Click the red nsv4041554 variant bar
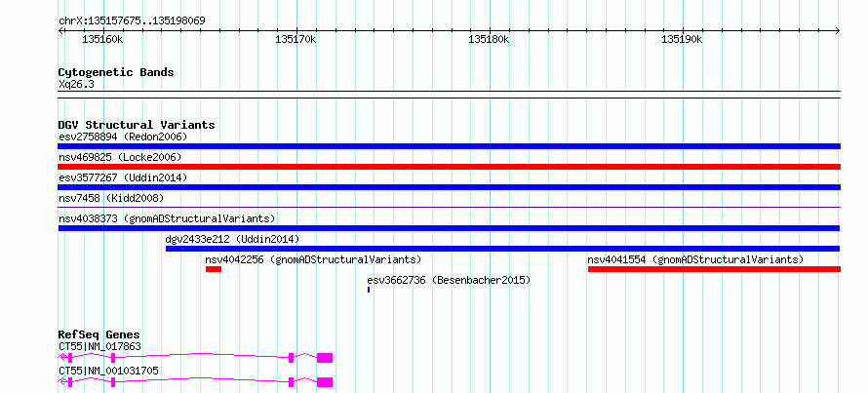 tap(714, 269)
